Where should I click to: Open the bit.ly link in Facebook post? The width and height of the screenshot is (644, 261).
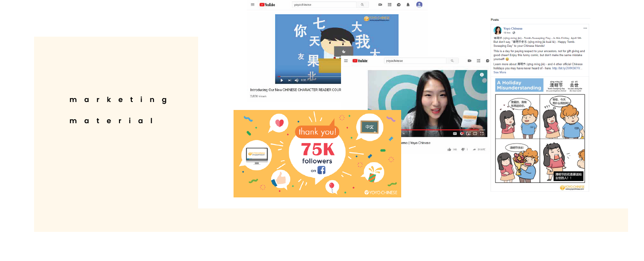(x=567, y=68)
